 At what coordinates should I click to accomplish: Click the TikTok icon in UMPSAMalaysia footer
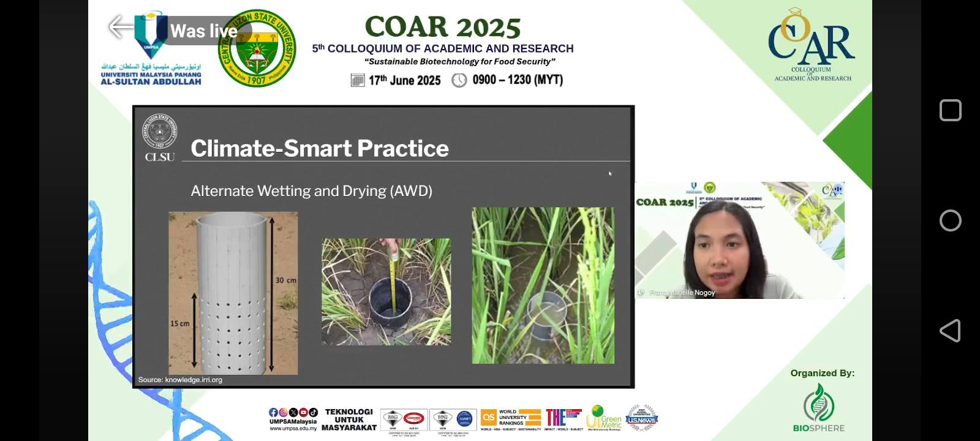(313, 412)
